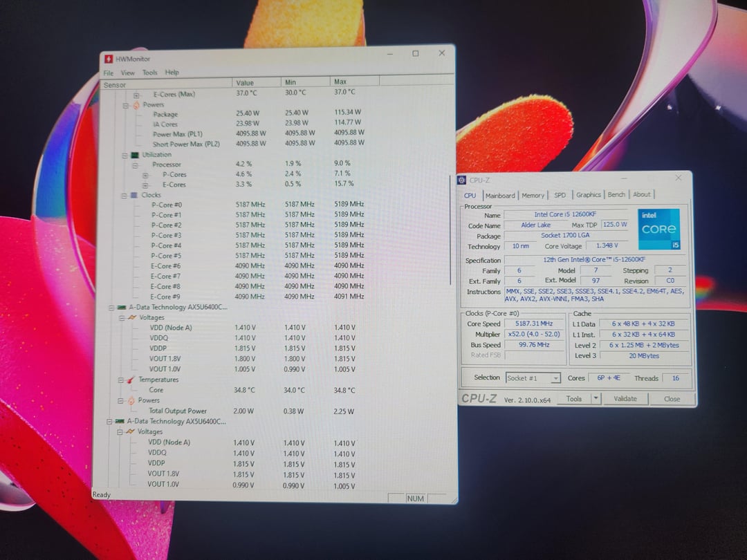Switch to the Mainboard tab in CPU-Z
The image size is (747, 560).
click(500, 195)
